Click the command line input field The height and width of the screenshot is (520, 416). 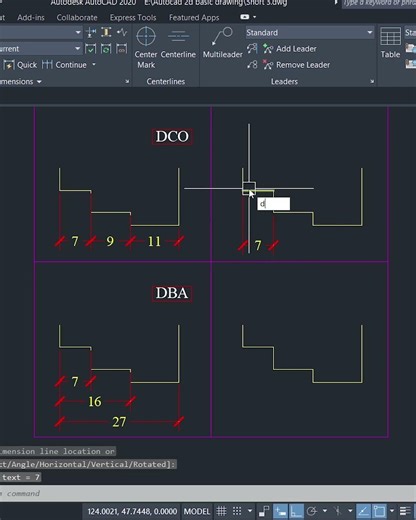coord(208,493)
